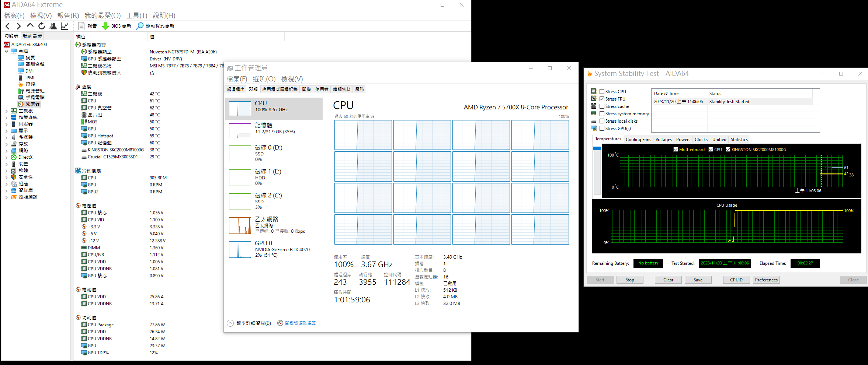The image size is (868, 365).
Task: Select the GPU 0 performance thumbnail
Action: 240,249
